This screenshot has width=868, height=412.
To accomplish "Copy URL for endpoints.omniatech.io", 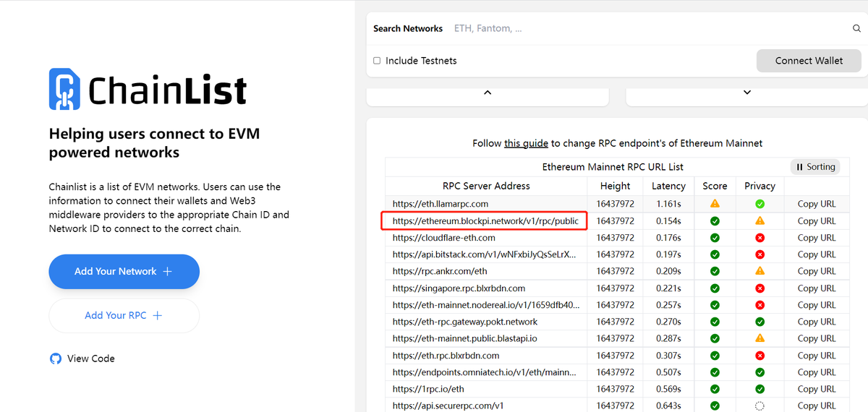I will pos(817,372).
